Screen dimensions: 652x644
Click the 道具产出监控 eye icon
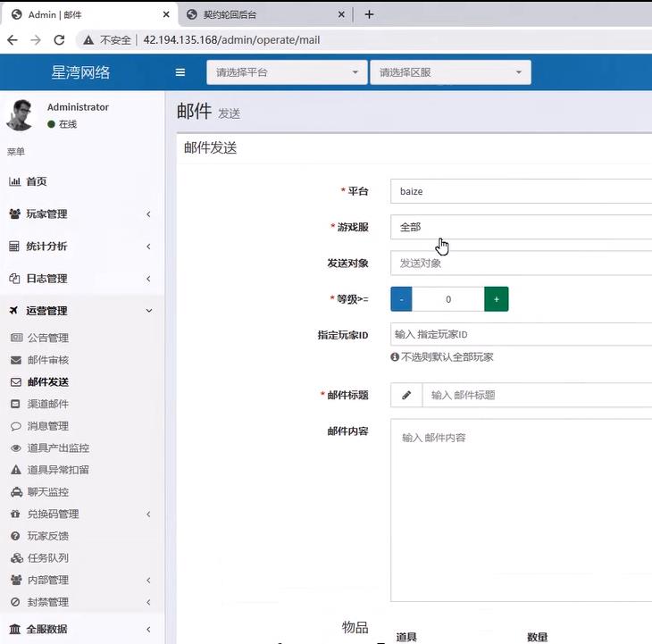pos(16,448)
